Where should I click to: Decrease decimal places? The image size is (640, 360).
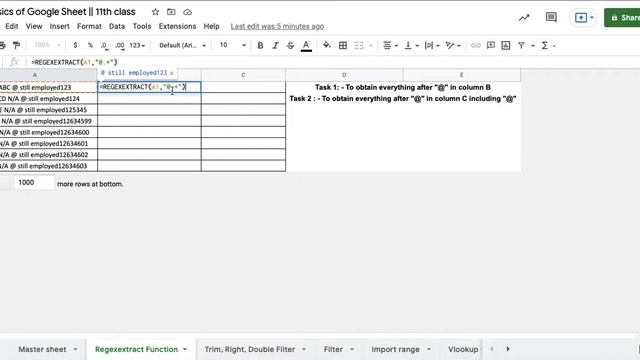[104, 46]
